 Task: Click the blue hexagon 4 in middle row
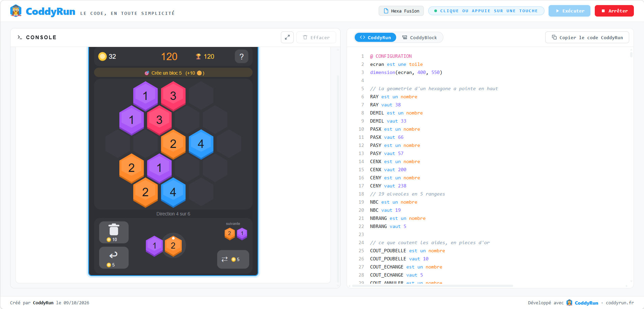[201, 144]
